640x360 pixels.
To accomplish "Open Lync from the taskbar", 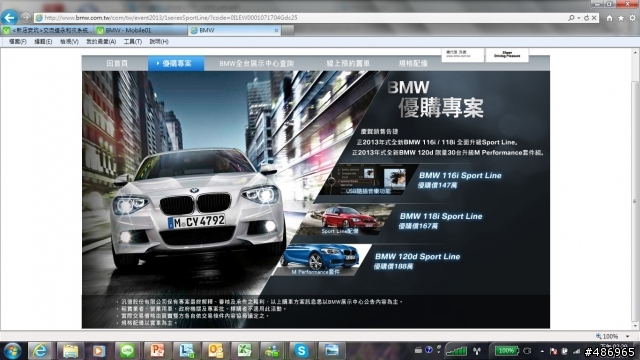I will [x=187, y=351].
